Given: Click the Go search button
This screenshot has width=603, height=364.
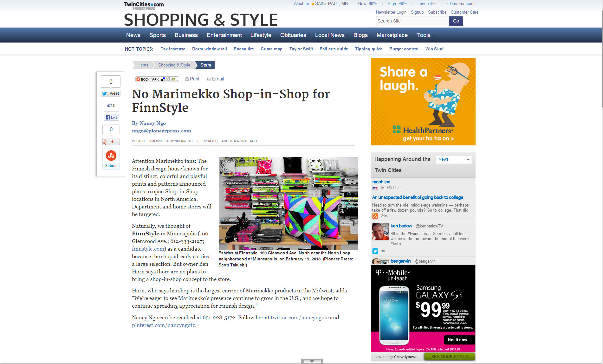Looking at the screenshot, I should coord(456,21).
